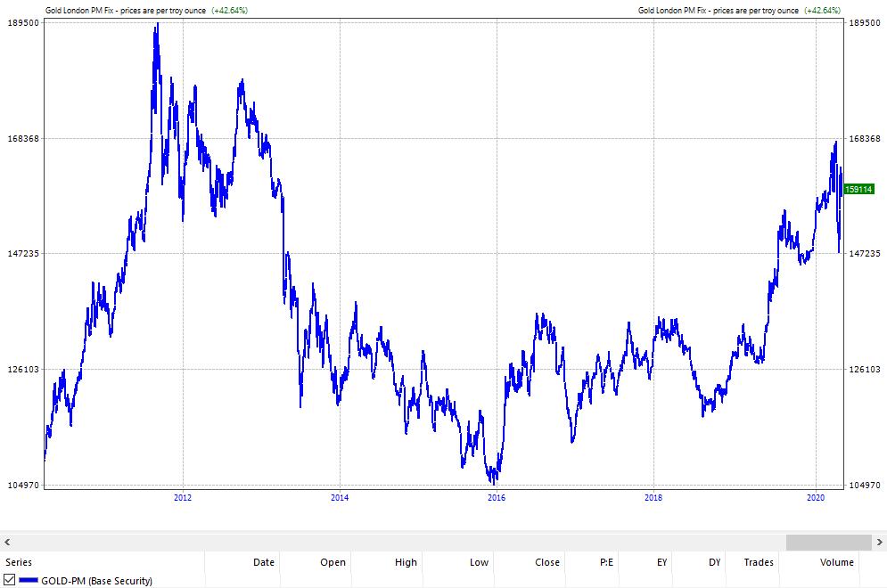
Task: Select the EY column header
Action: (x=661, y=562)
